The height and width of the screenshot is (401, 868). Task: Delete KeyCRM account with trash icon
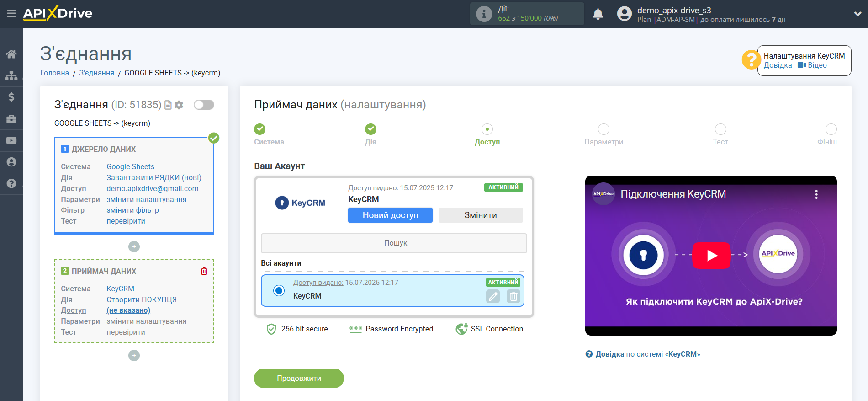point(513,296)
